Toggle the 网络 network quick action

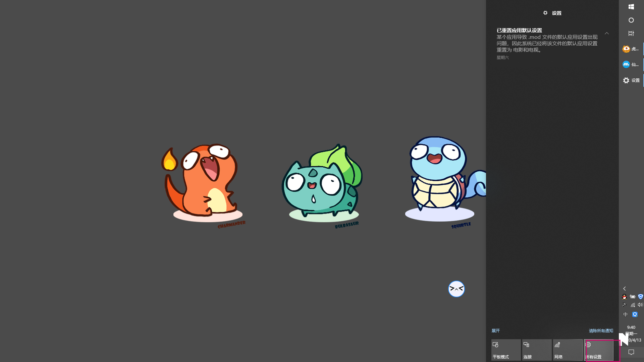point(568,350)
